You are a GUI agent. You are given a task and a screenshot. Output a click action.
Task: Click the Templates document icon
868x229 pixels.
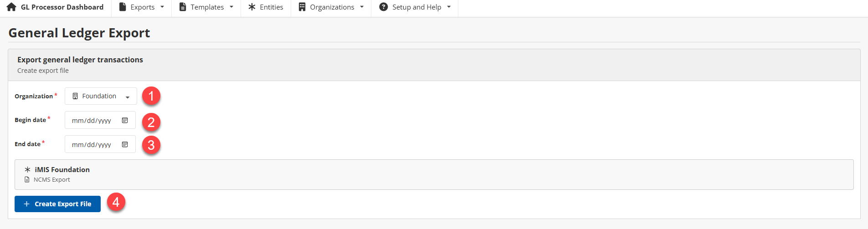click(183, 7)
